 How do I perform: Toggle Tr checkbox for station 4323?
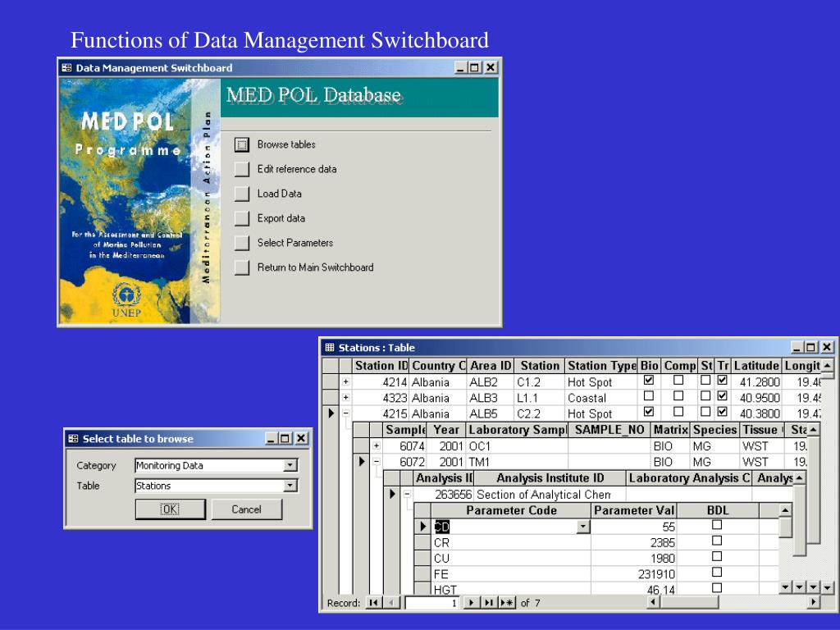pos(722,396)
